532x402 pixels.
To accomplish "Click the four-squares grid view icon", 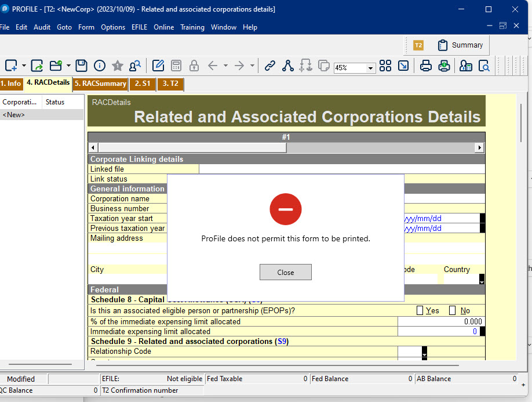I will point(385,66).
